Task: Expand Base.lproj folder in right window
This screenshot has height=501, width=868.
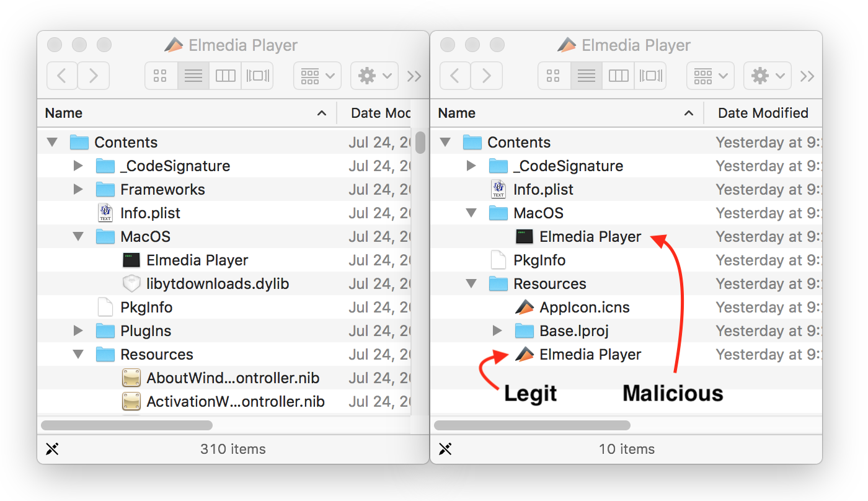Action: pos(497,331)
